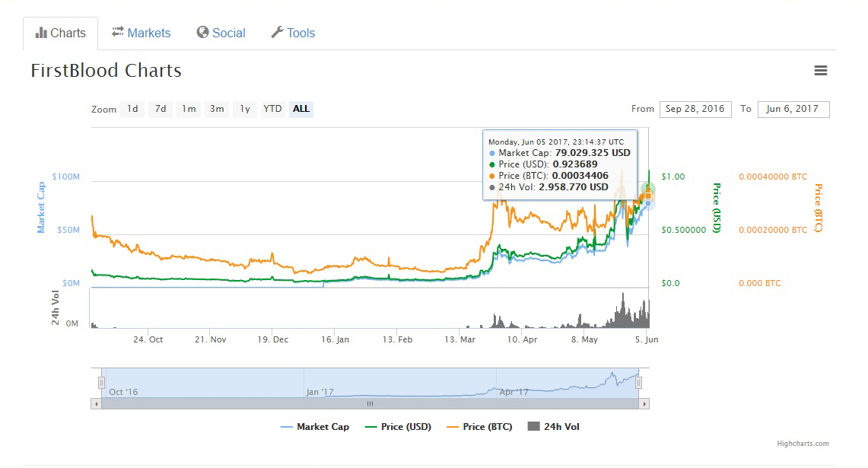The height and width of the screenshot is (468, 868).
Task: Click the globe icon beside Social
Action: click(202, 32)
